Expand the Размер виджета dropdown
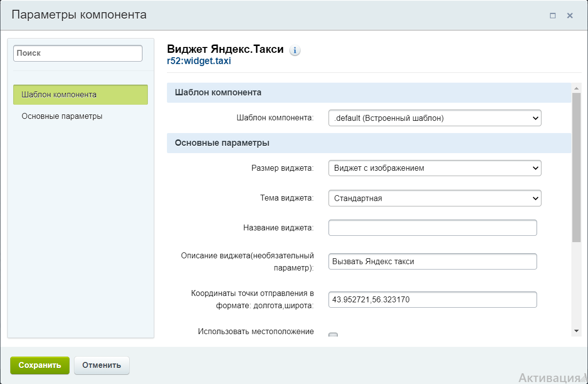 (x=434, y=168)
